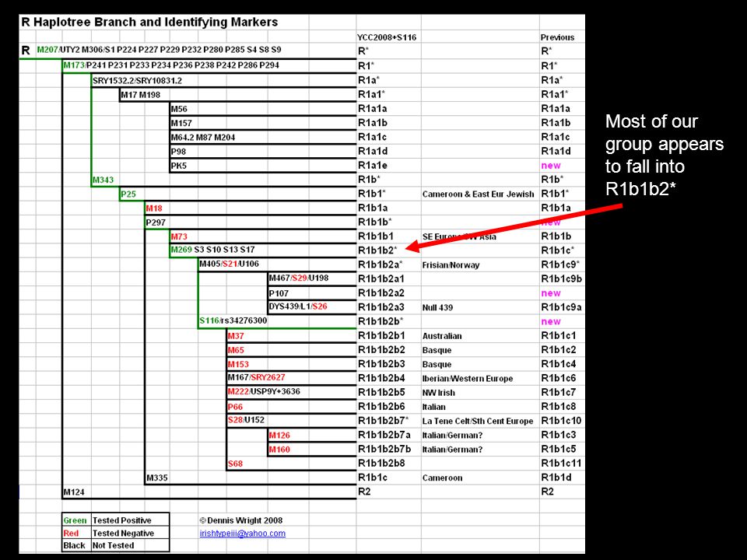
Task: Select the R1b1c11 previous-name cell
Action: [561, 464]
